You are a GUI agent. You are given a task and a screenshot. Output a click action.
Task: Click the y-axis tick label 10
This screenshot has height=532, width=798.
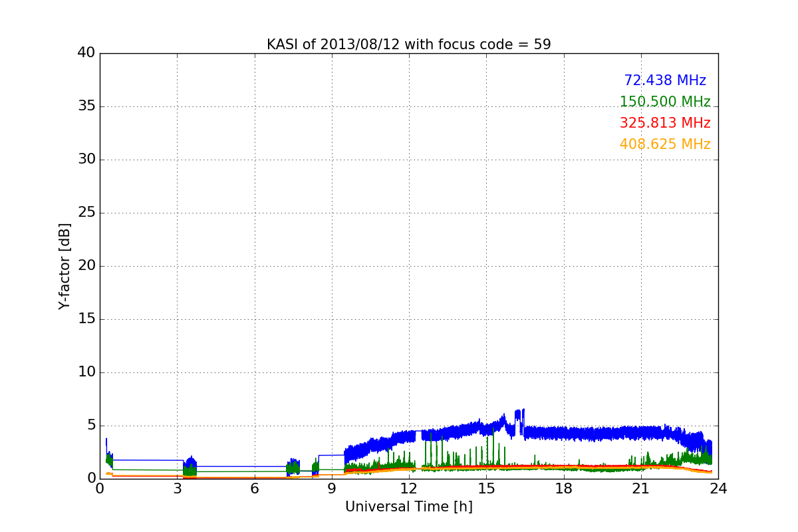point(86,372)
